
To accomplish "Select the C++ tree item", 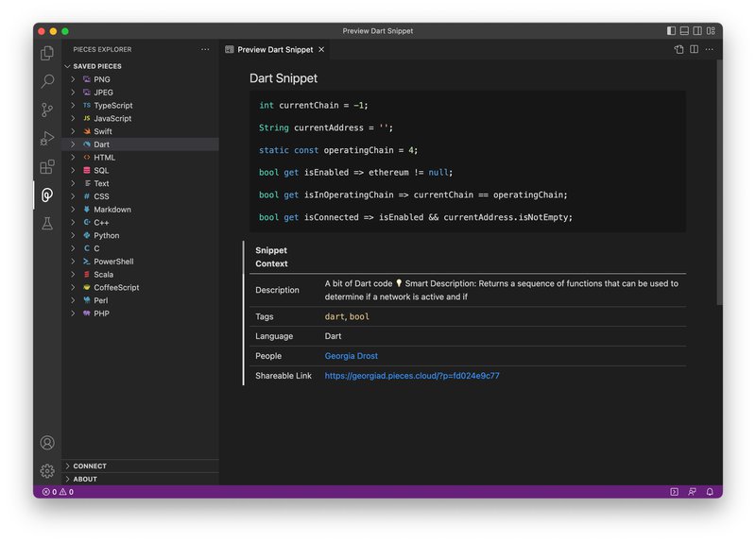I will point(140,222).
